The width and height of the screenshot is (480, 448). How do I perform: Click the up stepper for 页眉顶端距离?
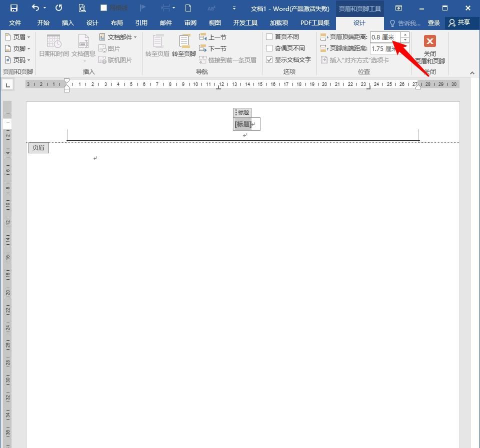click(x=404, y=34)
